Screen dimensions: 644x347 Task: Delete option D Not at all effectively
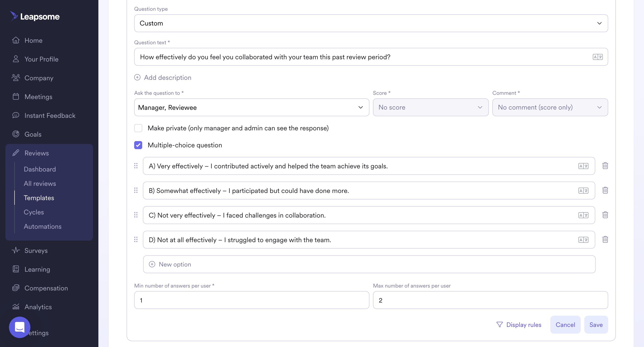coord(605,239)
